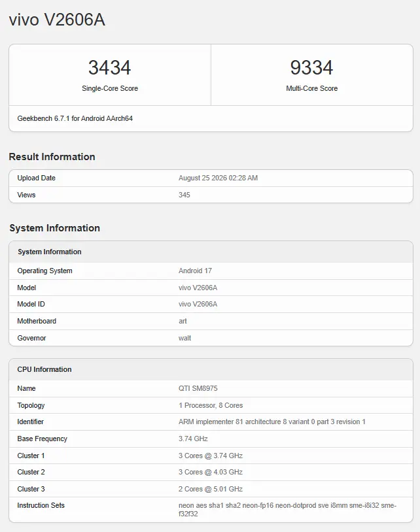Click the CPU Information table header
Viewport: 420px width, 532px height.
(x=44, y=369)
